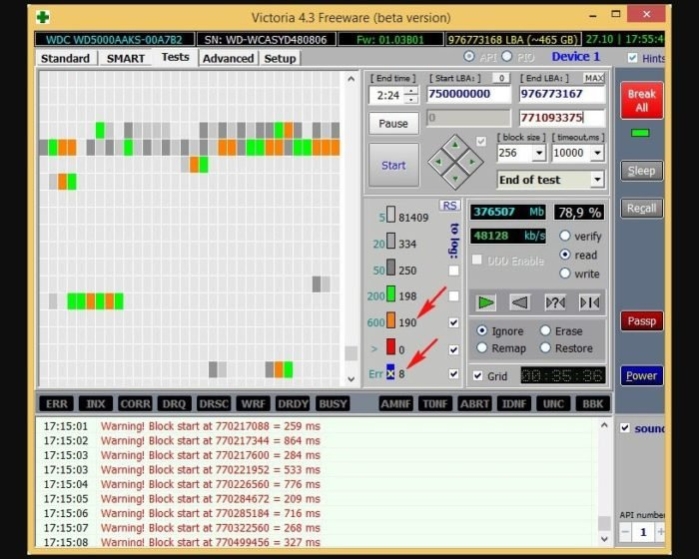Switch to the SMART tab
The height and width of the screenshot is (559, 699).
tap(125, 58)
